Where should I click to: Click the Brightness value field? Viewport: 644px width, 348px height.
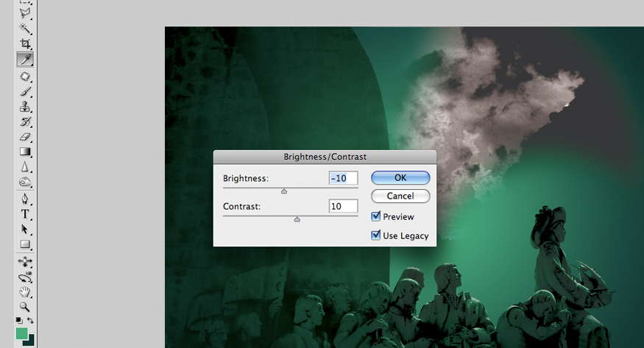tap(344, 178)
